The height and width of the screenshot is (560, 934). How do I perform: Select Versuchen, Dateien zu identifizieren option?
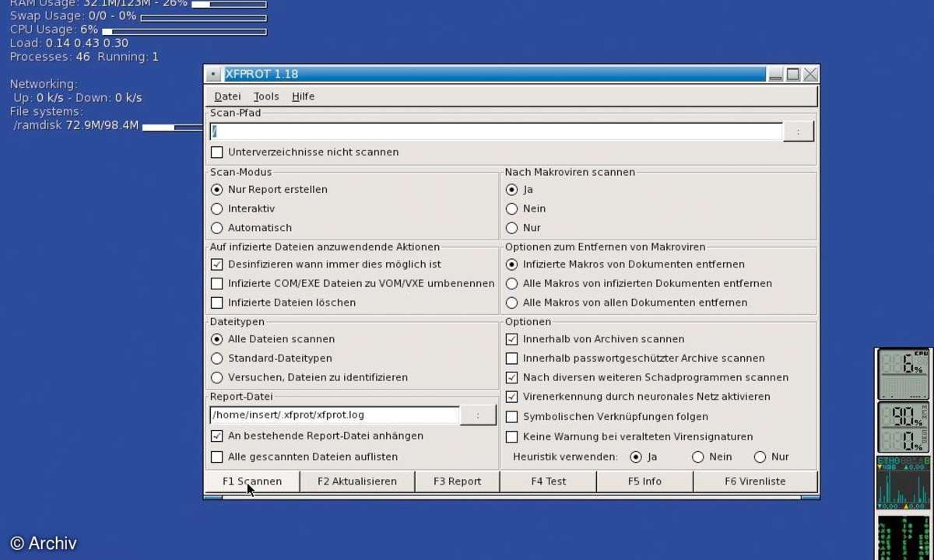tap(217, 378)
